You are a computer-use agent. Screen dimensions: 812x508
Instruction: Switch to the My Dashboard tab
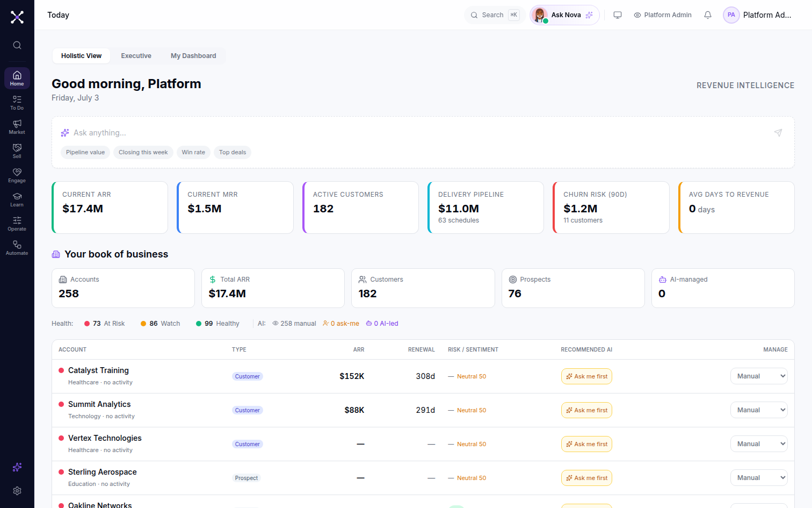193,56
